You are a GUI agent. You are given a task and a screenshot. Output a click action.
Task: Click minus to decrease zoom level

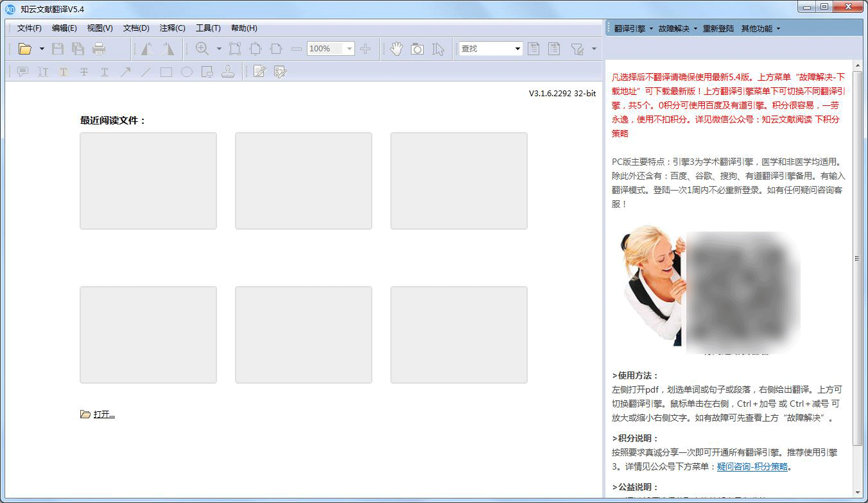point(297,48)
